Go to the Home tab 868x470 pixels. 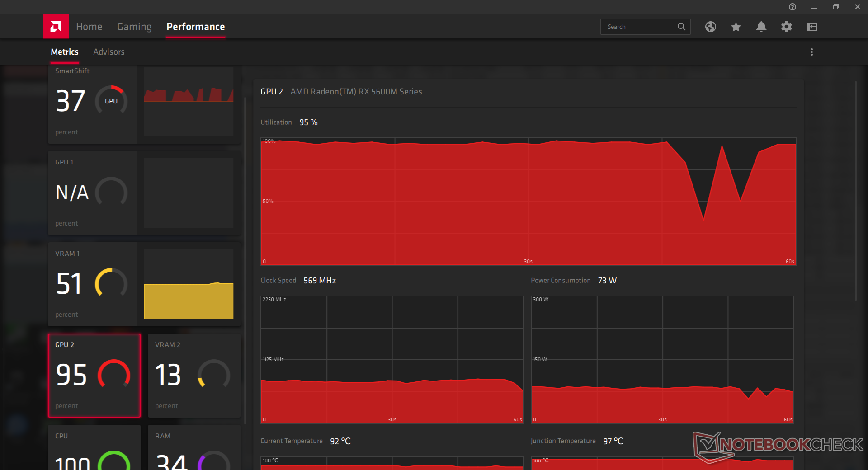89,27
